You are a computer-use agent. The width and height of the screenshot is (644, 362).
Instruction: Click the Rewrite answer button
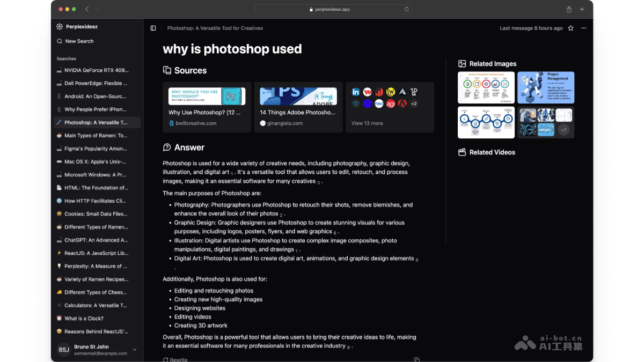[x=175, y=359]
